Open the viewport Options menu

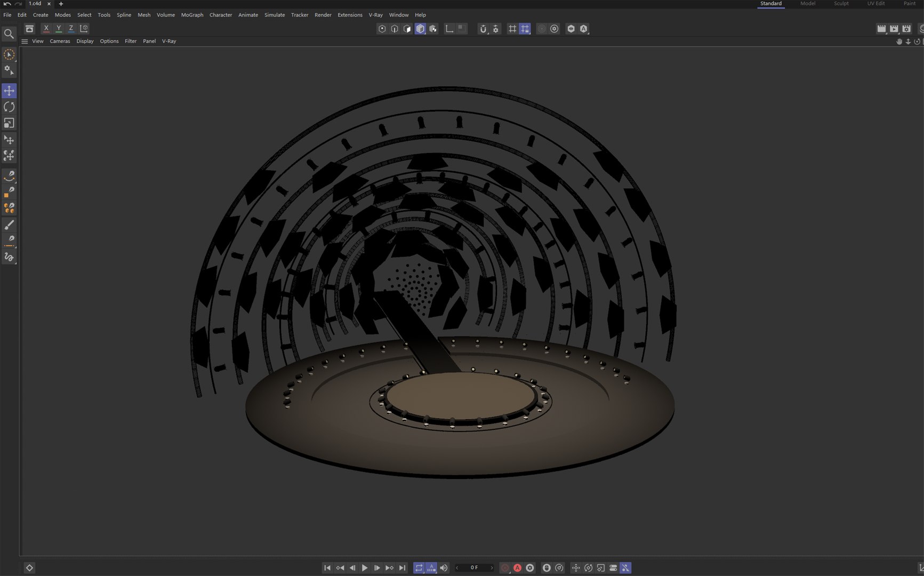coord(109,41)
